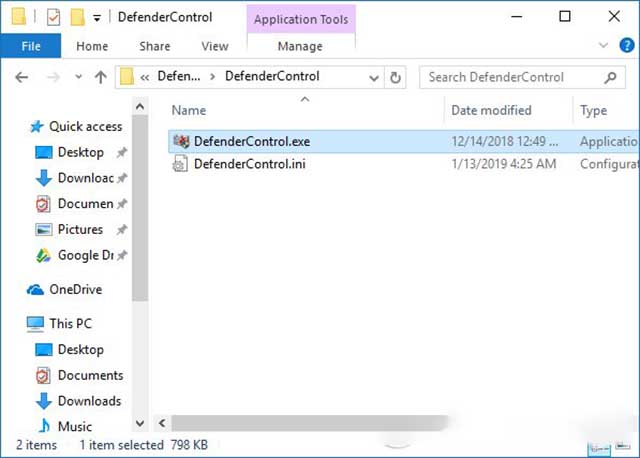Open Customize Quick Access Toolbar dropdown
This screenshot has width=640, height=458.
pyautogui.click(x=97, y=18)
